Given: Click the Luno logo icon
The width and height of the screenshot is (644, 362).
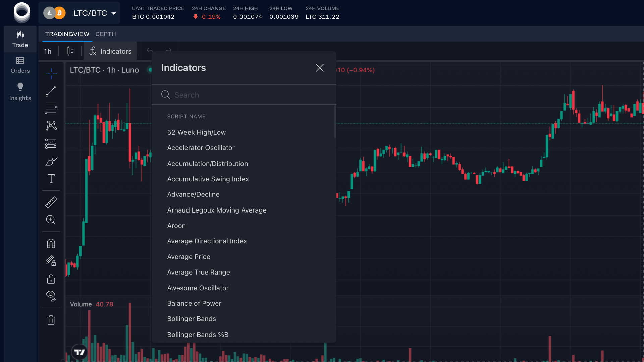Looking at the screenshot, I should pyautogui.click(x=22, y=13).
